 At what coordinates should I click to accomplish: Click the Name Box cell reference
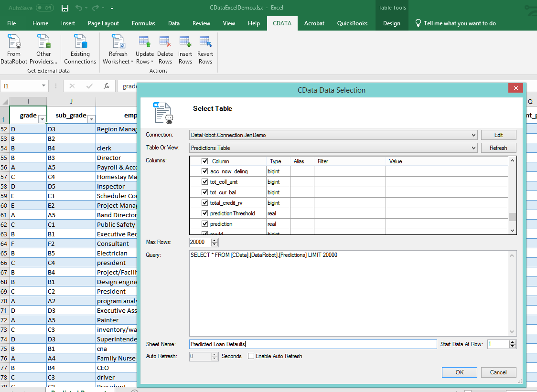[x=21, y=86]
